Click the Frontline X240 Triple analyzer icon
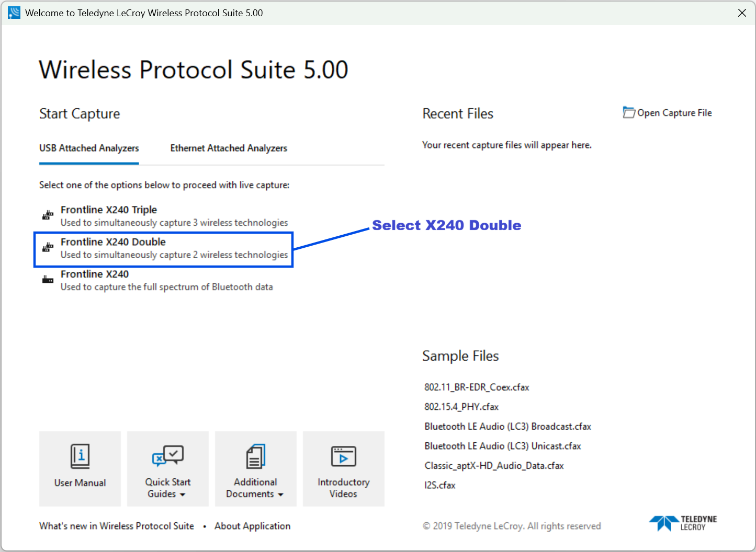This screenshot has height=552, width=756. (x=48, y=215)
